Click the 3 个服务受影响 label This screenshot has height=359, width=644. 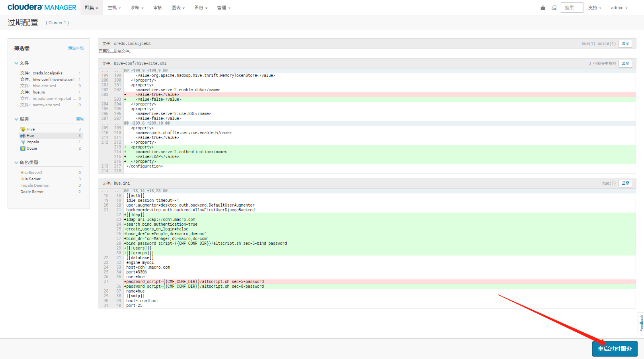point(602,63)
